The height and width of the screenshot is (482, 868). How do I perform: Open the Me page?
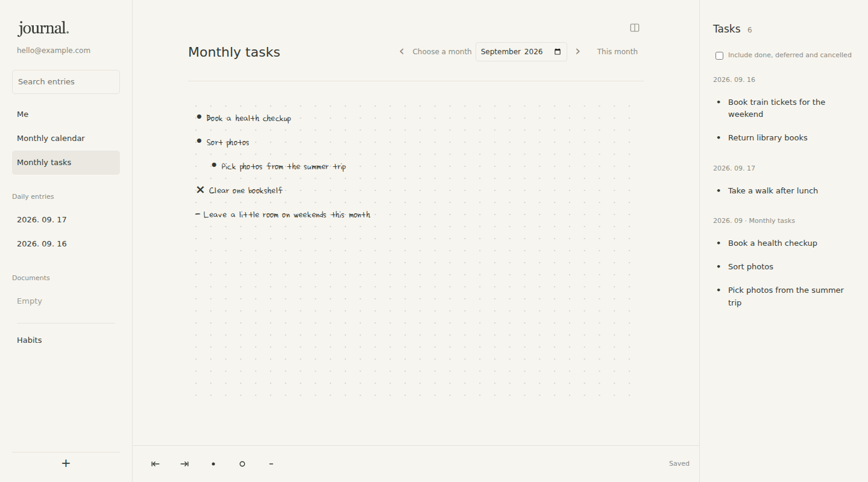pyautogui.click(x=66, y=114)
